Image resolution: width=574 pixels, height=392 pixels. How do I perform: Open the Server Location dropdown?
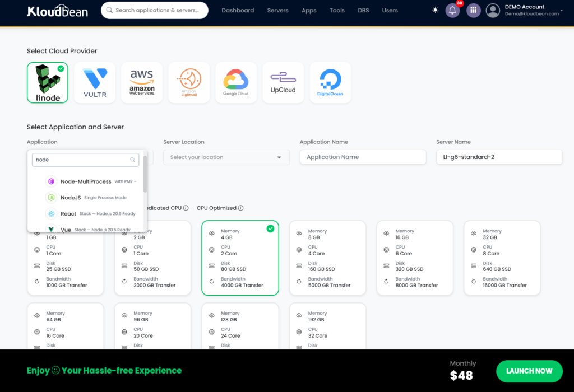coord(226,157)
